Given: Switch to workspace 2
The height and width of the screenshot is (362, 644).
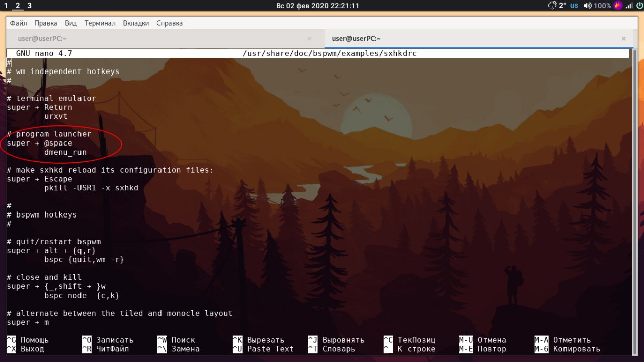Looking at the screenshot, I should click(x=18, y=6).
